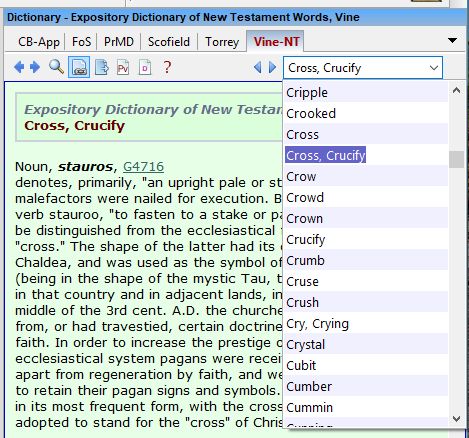Viewport: 469px width, 438px height.
Task: Click the dropdown list scroll down arrow
Action: (x=456, y=418)
